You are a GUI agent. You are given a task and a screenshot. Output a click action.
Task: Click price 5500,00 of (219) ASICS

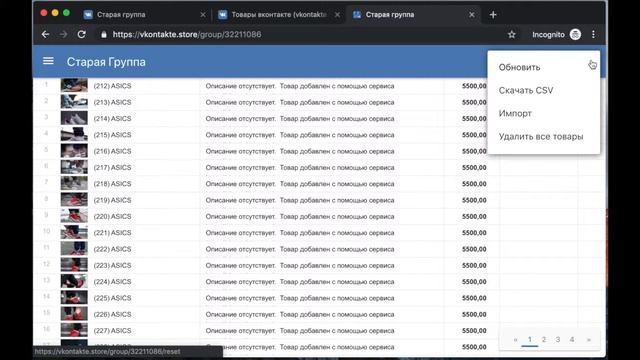[474, 200]
